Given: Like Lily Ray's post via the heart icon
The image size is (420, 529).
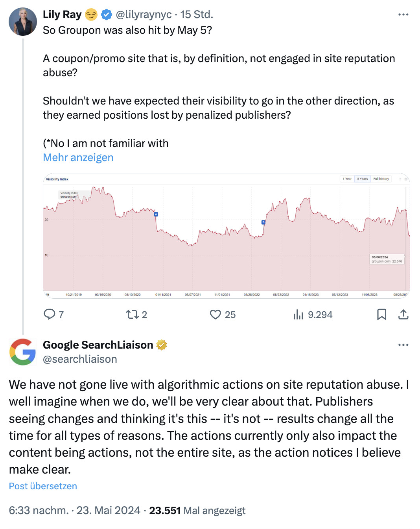Looking at the screenshot, I should pyautogui.click(x=216, y=314).
